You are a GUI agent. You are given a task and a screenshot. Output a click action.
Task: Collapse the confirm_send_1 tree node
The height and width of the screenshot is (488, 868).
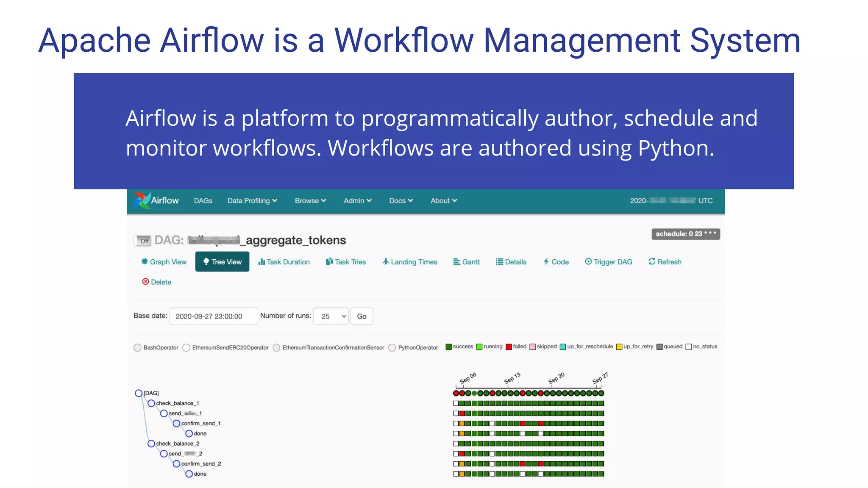click(x=176, y=423)
